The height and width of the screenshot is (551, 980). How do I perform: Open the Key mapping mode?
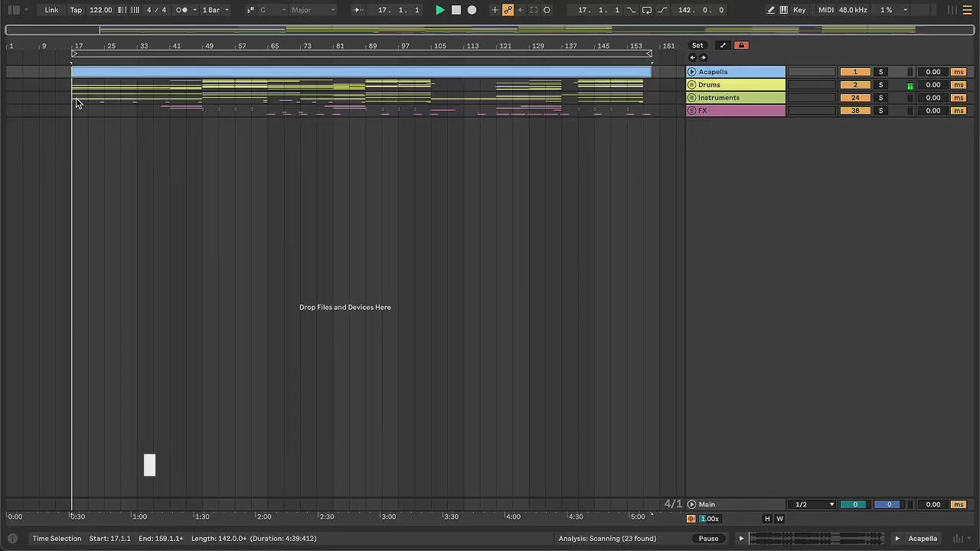tap(799, 10)
